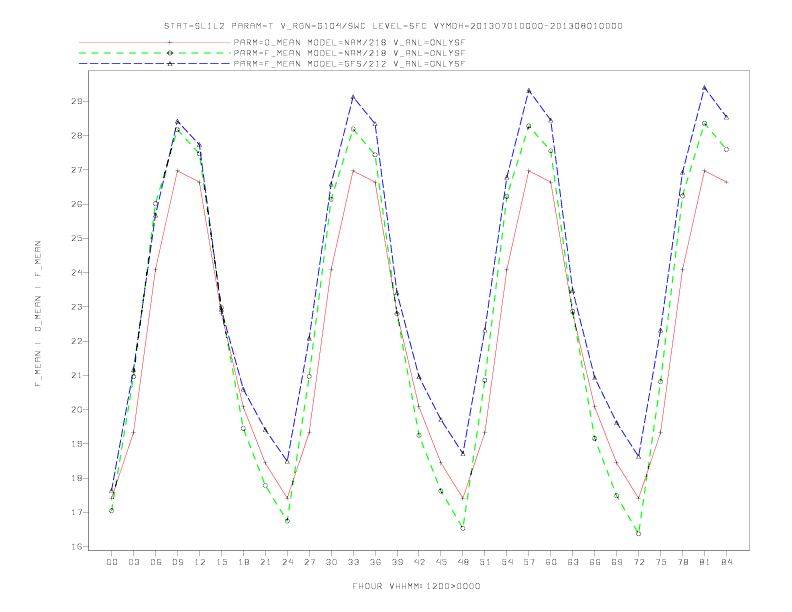Click the red solid legend line sample
Image resolution: width=792 pixels, height=612 pixels.
click(x=155, y=42)
